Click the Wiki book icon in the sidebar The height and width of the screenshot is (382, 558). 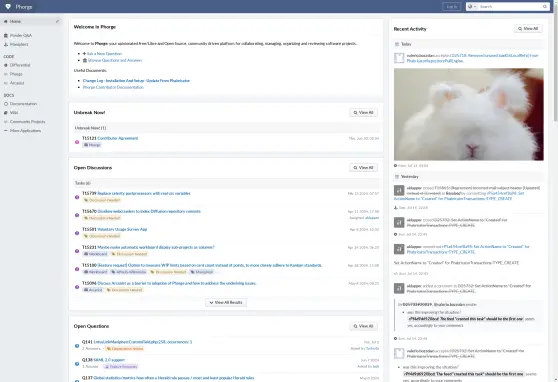pyautogui.click(x=6, y=112)
